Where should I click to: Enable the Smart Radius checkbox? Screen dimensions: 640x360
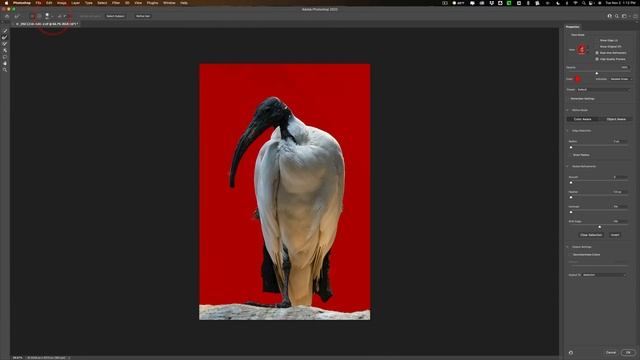coord(571,155)
